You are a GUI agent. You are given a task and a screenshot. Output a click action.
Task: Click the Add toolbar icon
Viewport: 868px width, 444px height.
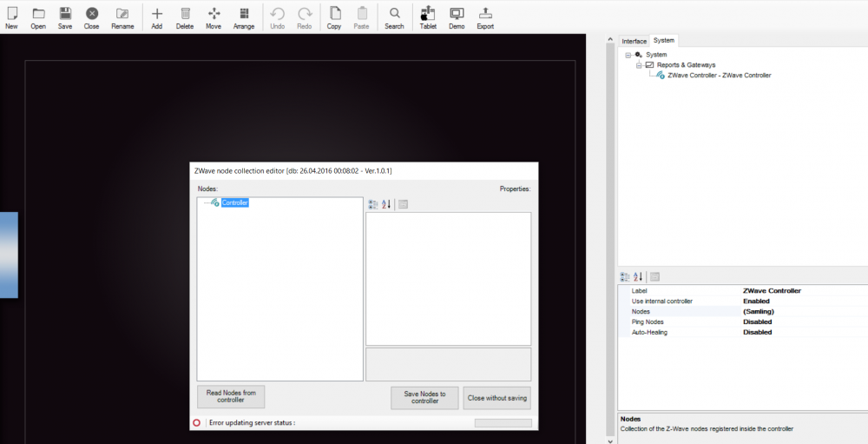[156, 17]
